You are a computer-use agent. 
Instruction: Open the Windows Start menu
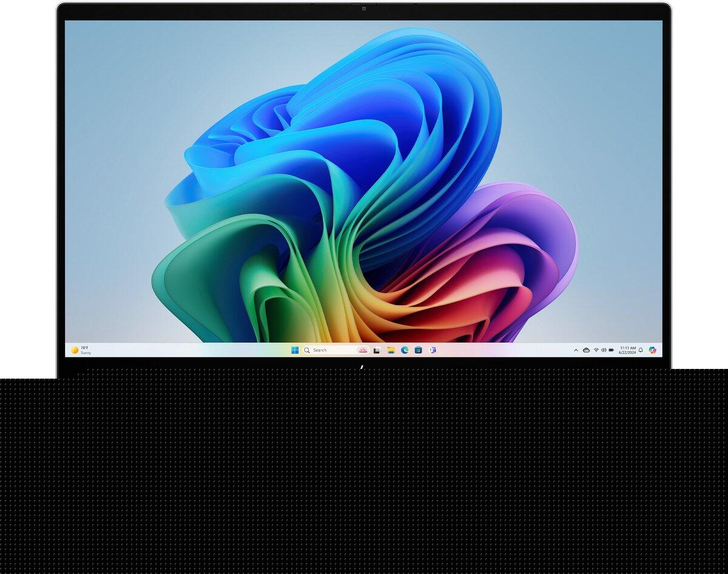[295, 350]
